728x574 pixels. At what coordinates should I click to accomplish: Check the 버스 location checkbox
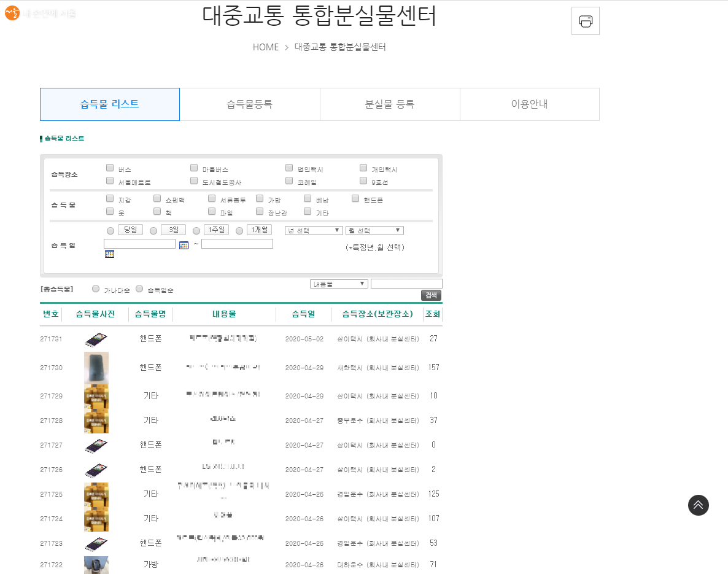click(x=110, y=168)
